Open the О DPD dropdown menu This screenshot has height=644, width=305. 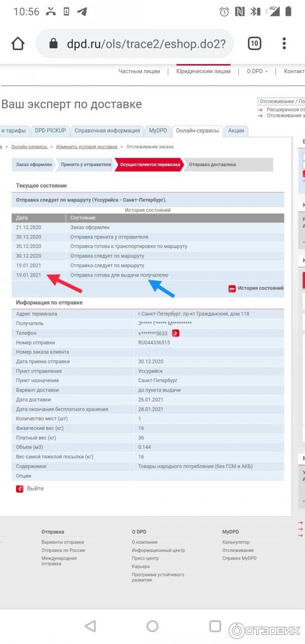[257, 71]
